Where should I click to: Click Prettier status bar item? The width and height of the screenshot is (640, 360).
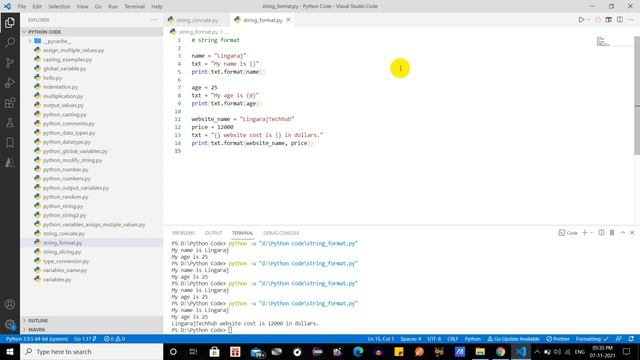coord(558,339)
